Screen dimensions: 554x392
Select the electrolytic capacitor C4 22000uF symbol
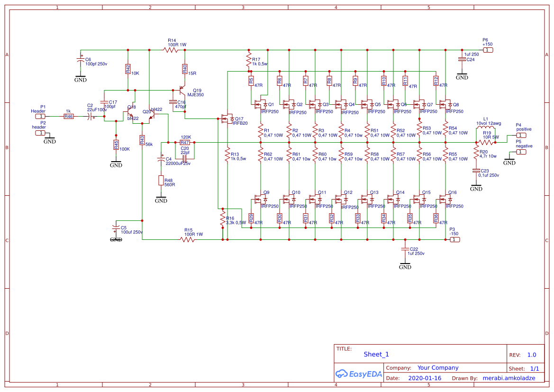162,159
